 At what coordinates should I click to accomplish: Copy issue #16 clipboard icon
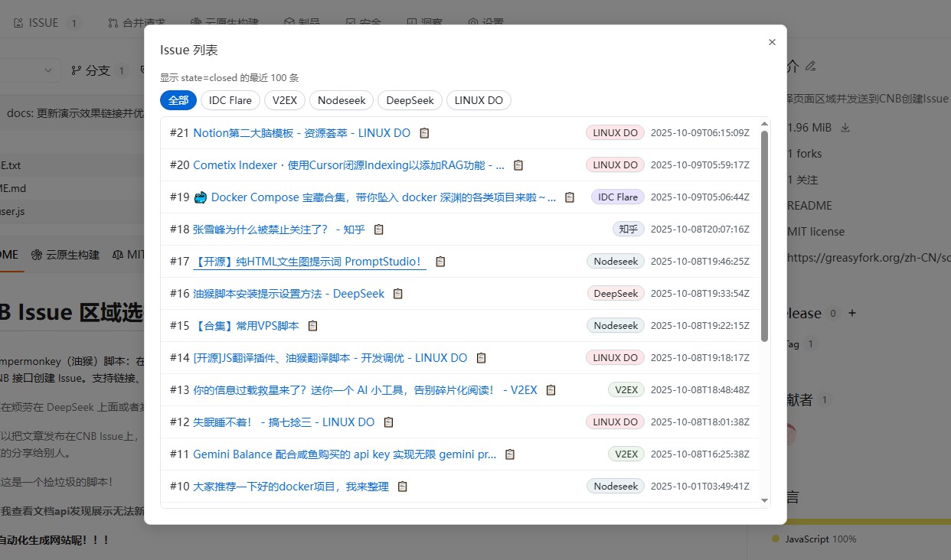pos(398,294)
